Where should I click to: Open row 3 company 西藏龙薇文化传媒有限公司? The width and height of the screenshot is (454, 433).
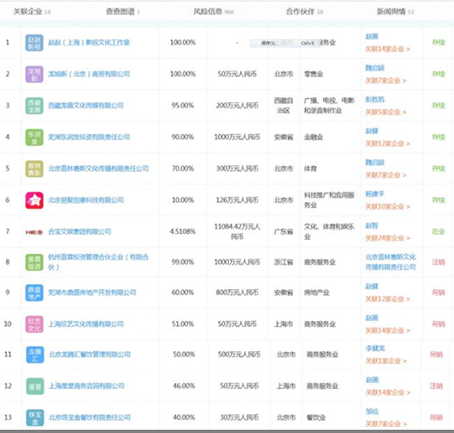86,105
